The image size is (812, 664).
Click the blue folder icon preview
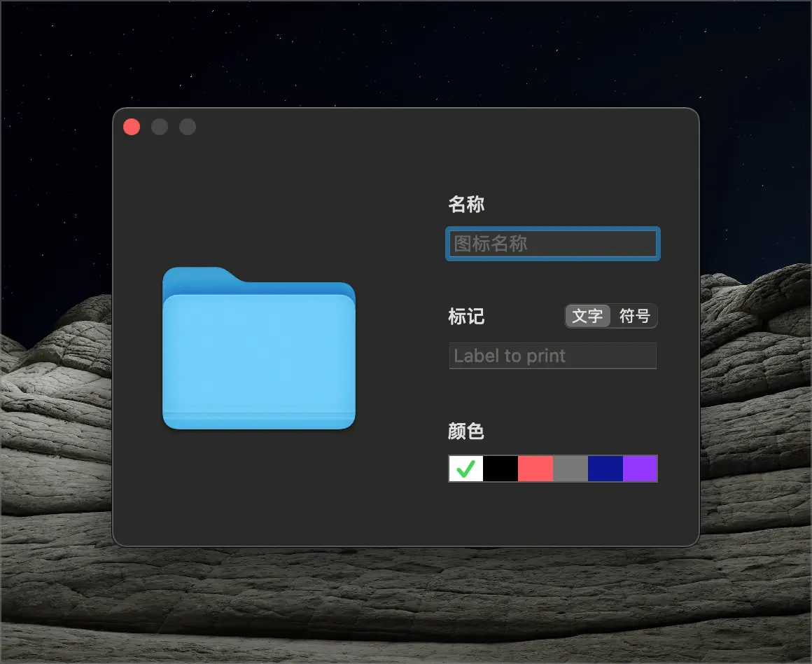tap(259, 348)
